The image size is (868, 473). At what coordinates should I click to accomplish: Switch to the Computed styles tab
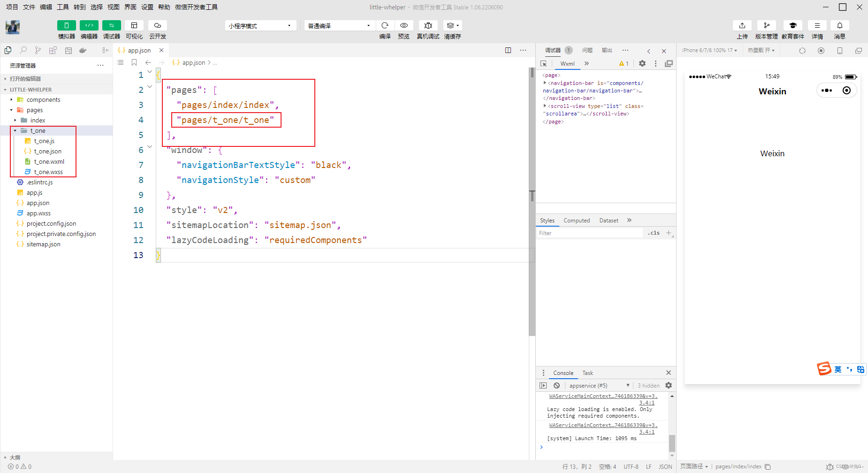pos(577,221)
